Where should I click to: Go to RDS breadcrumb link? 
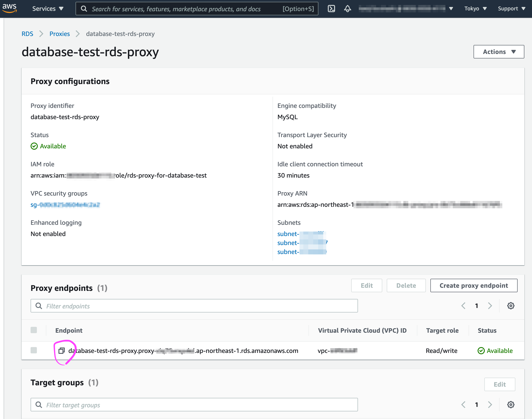[27, 34]
